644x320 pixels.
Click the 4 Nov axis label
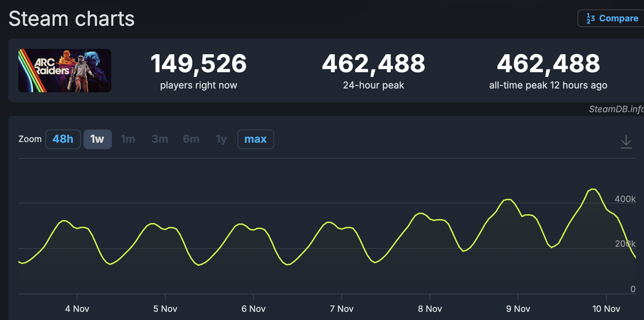click(77, 309)
